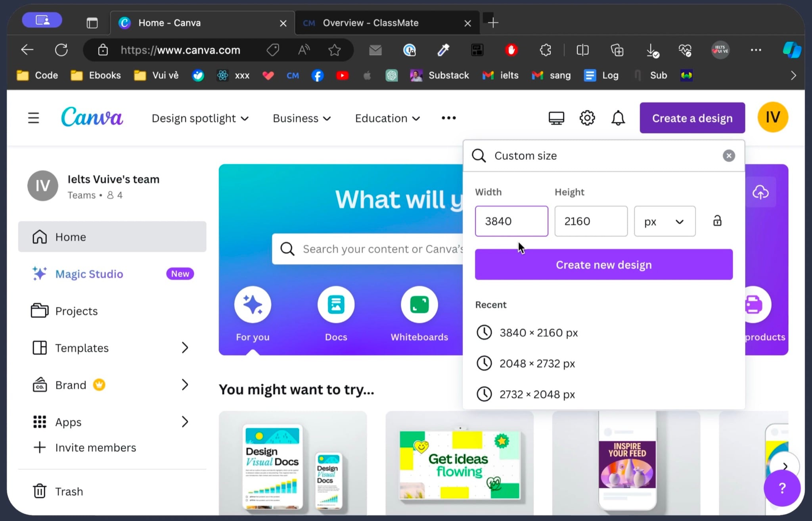Clear the Custom size search field
This screenshot has height=521, width=812.
click(x=729, y=156)
